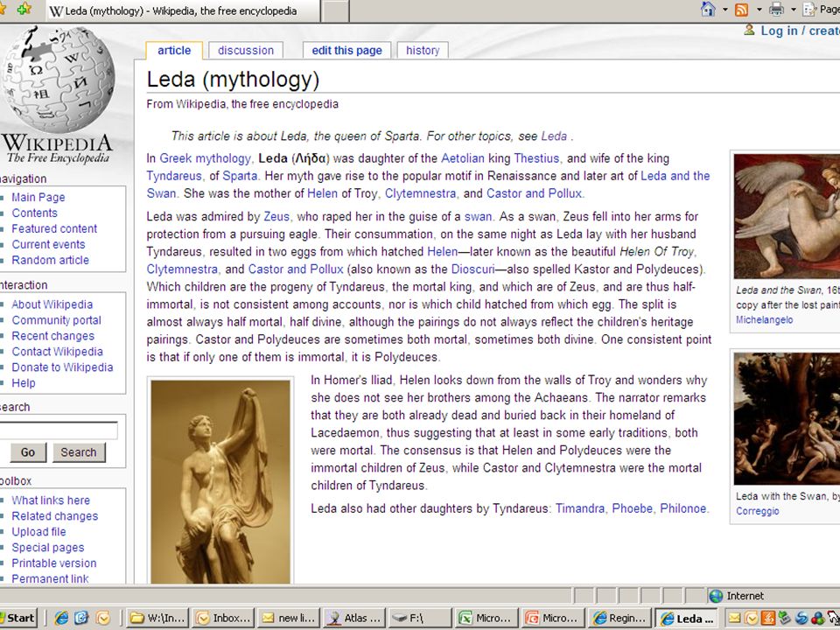Screen dimensions: 840x630
Task: Open Special pages link
Action: (48, 548)
